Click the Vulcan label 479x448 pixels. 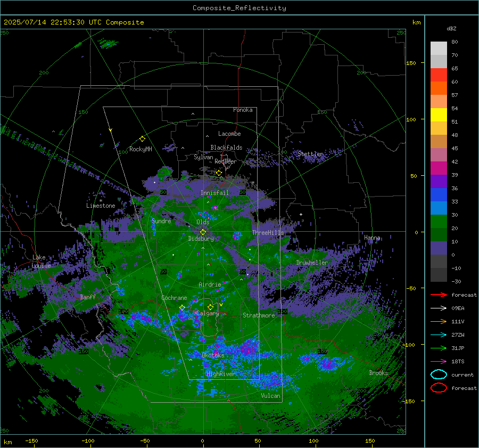pyautogui.click(x=270, y=396)
